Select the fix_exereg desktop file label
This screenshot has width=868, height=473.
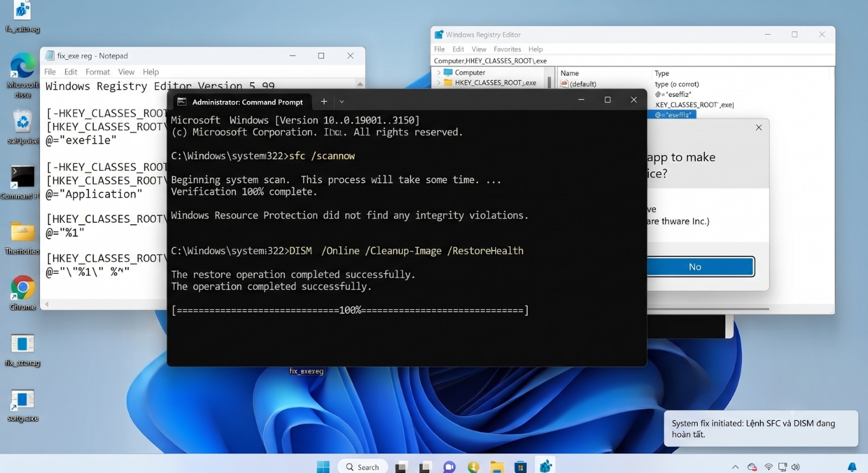(307, 371)
